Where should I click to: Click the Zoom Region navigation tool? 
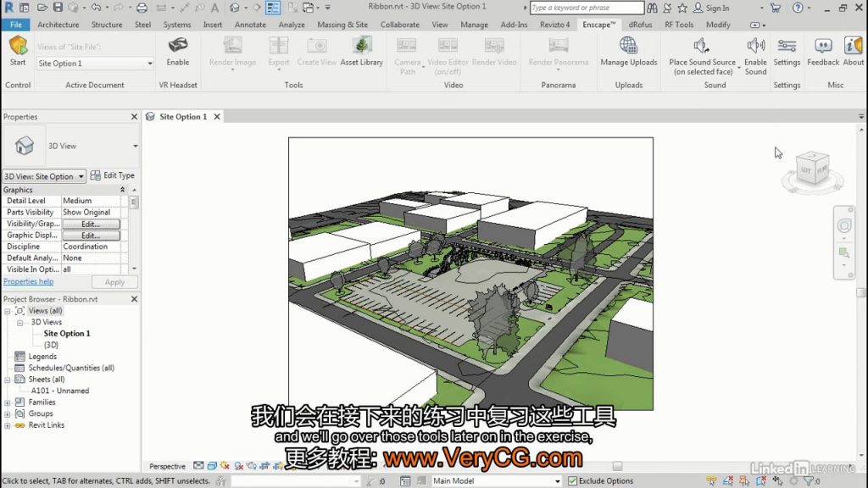click(x=843, y=252)
